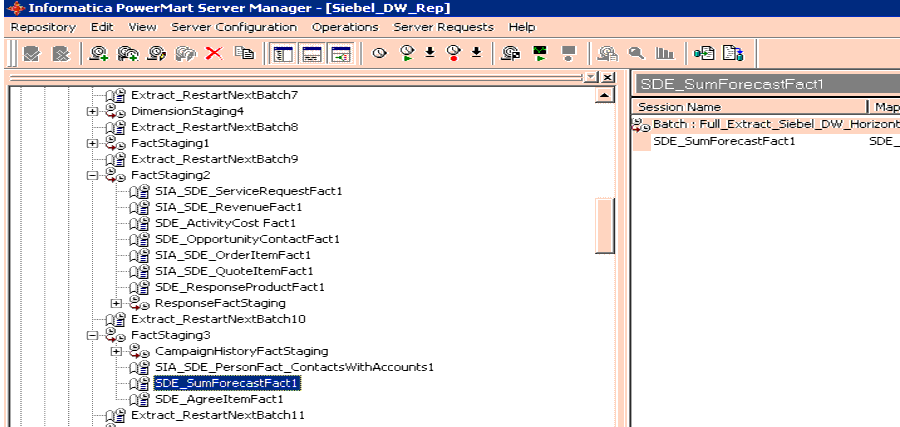Viewport: 900px width, 427px height.
Task: Toggle the Navigator tree view button
Action: [283, 54]
